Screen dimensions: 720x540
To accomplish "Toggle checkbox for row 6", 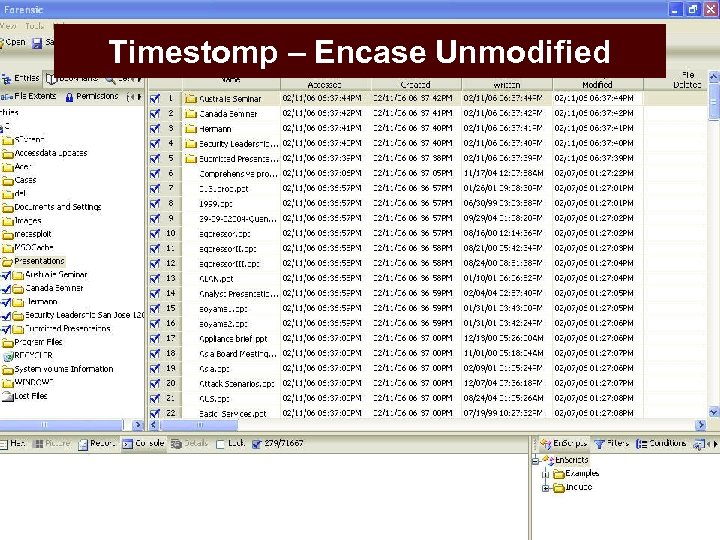I will 155,174.
